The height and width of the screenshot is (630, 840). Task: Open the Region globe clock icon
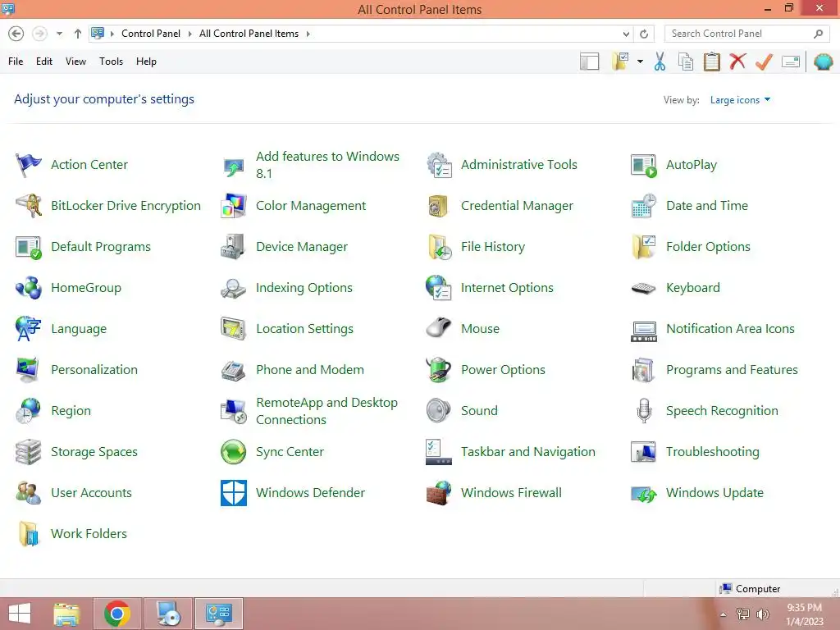(29, 411)
